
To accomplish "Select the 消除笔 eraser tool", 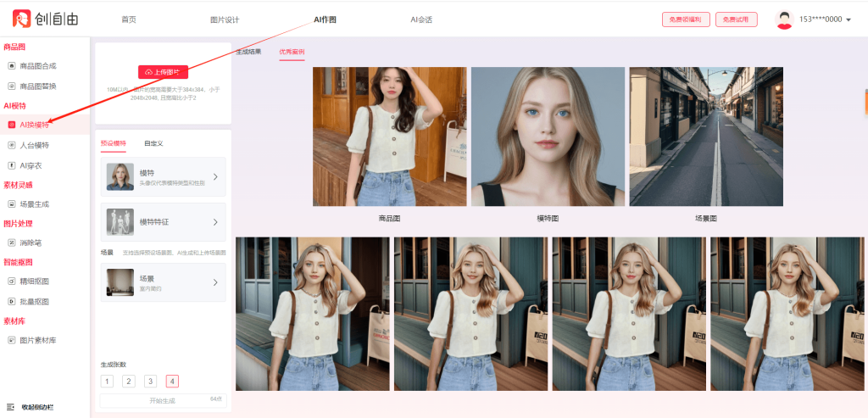I will pos(31,242).
